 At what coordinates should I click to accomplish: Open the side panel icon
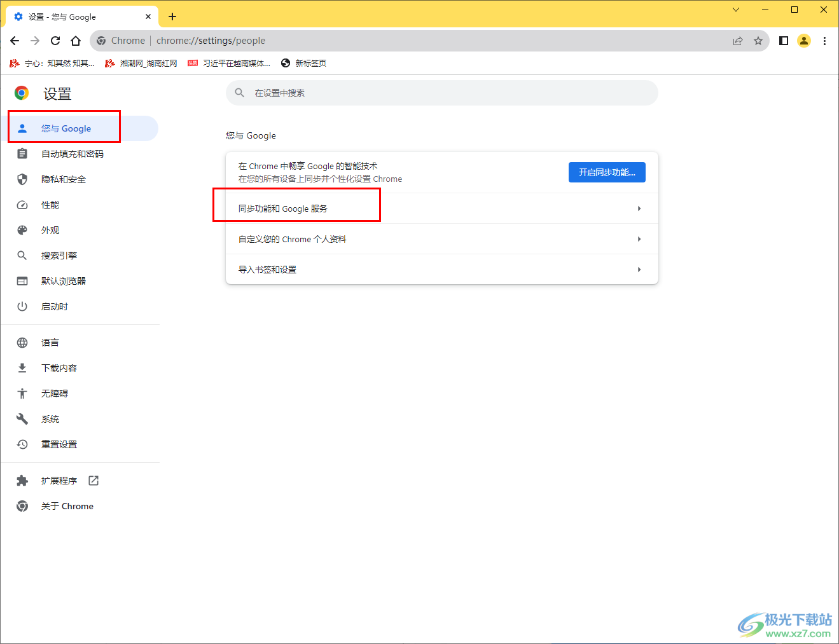click(784, 41)
